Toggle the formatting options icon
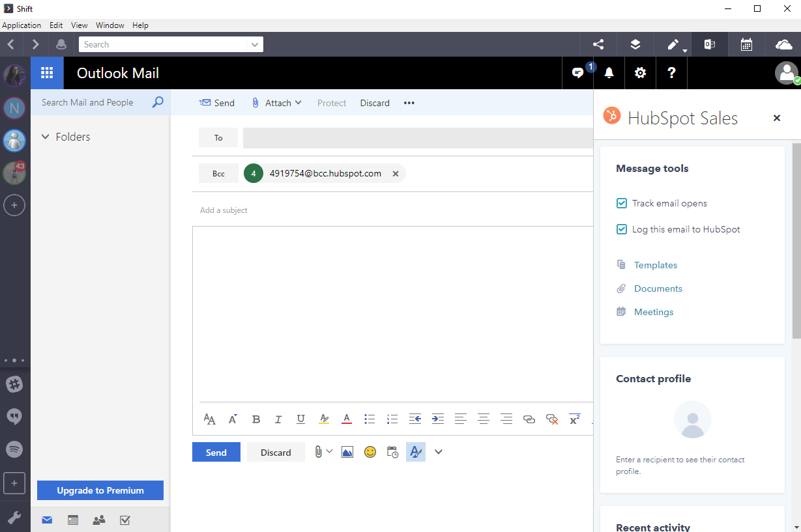801x532 pixels. [416, 452]
